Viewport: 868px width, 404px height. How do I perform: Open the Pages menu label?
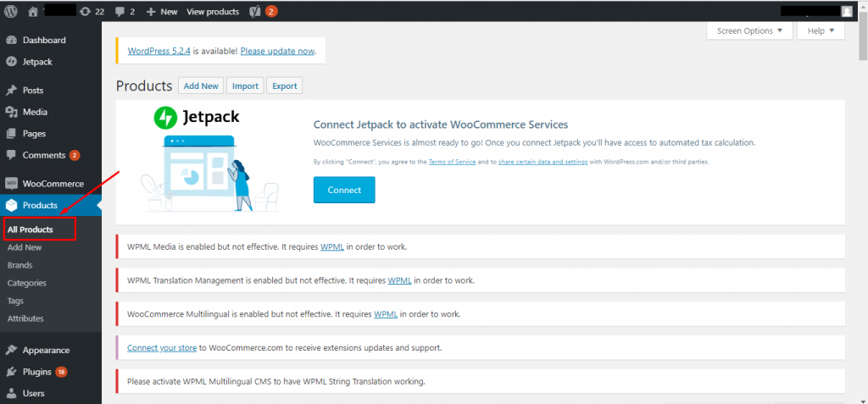pos(34,133)
